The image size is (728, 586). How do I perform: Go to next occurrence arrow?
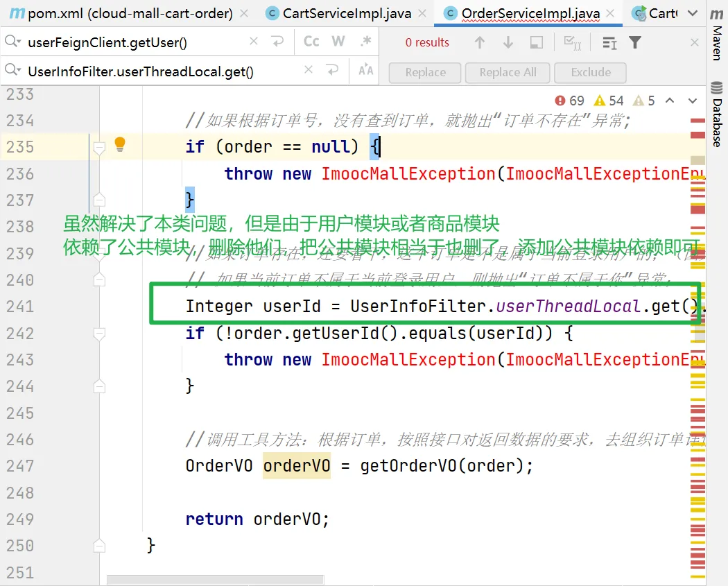click(x=508, y=43)
